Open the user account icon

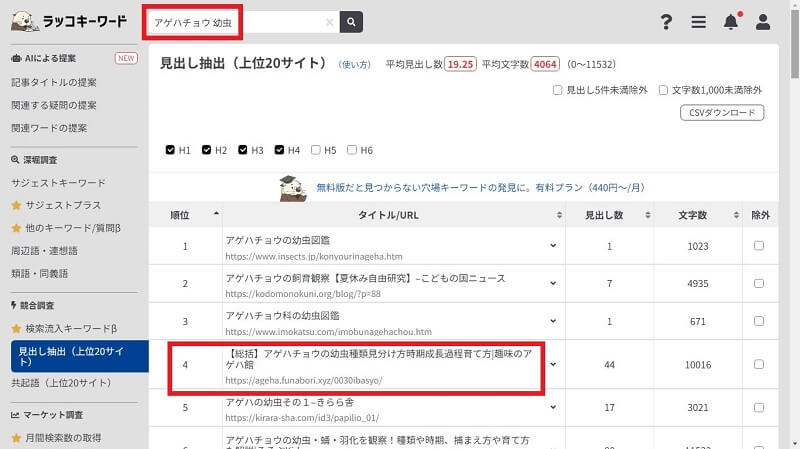coord(763,22)
